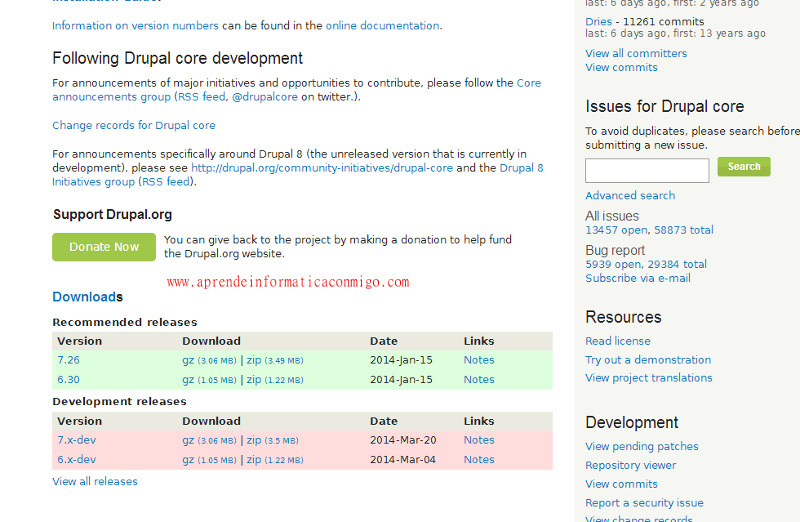Open Read license link

coord(618,341)
